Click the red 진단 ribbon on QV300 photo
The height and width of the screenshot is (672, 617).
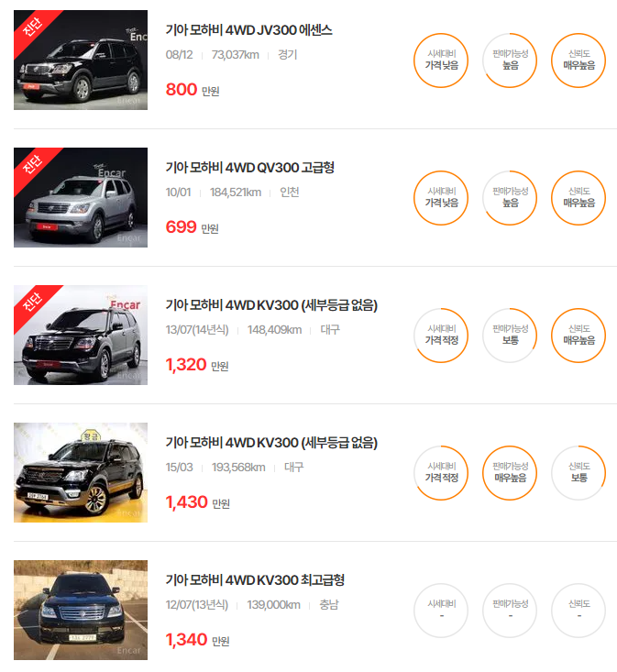click(32, 166)
